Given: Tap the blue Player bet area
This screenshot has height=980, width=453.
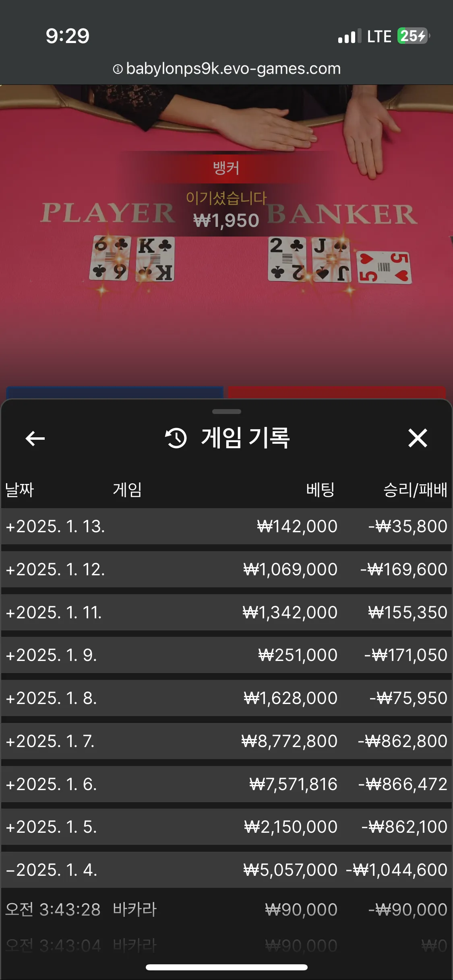Looking at the screenshot, I should pos(115,392).
